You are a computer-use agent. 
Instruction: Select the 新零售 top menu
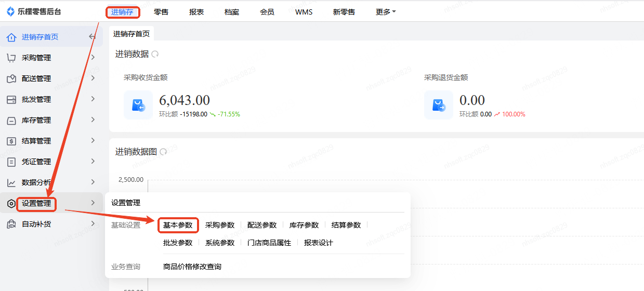pyautogui.click(x=344, y=12)
